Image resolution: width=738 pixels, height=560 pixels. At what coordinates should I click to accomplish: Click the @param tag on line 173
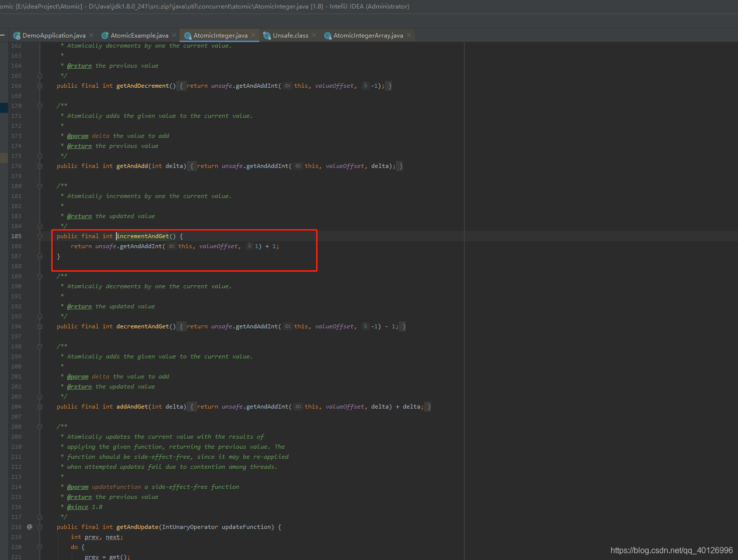click(78, 136)
